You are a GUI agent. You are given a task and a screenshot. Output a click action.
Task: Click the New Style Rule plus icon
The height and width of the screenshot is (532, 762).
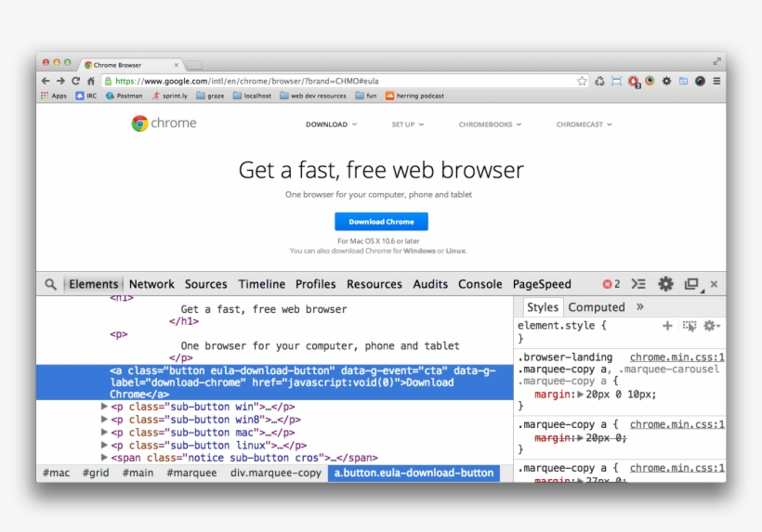667,326
